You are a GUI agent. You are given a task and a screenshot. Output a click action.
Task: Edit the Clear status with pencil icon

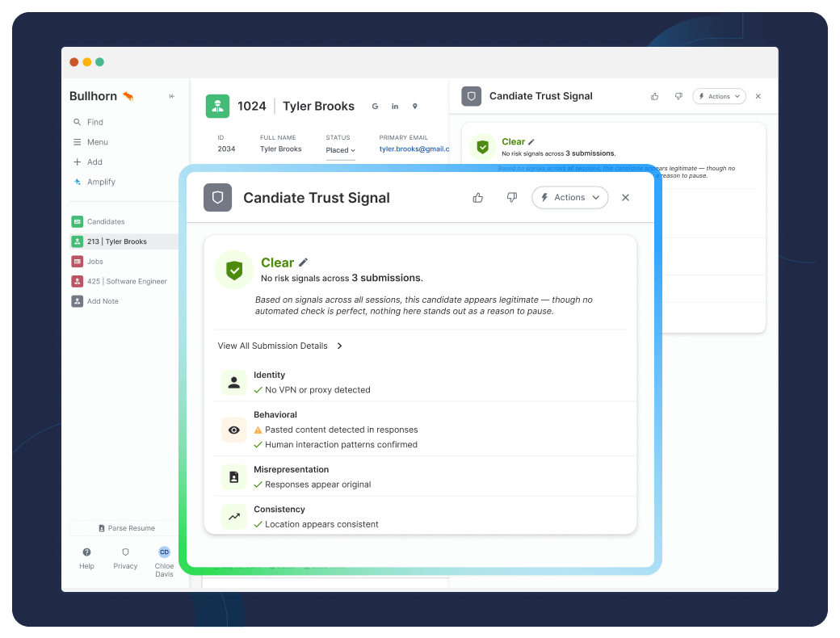coord(303,262)
